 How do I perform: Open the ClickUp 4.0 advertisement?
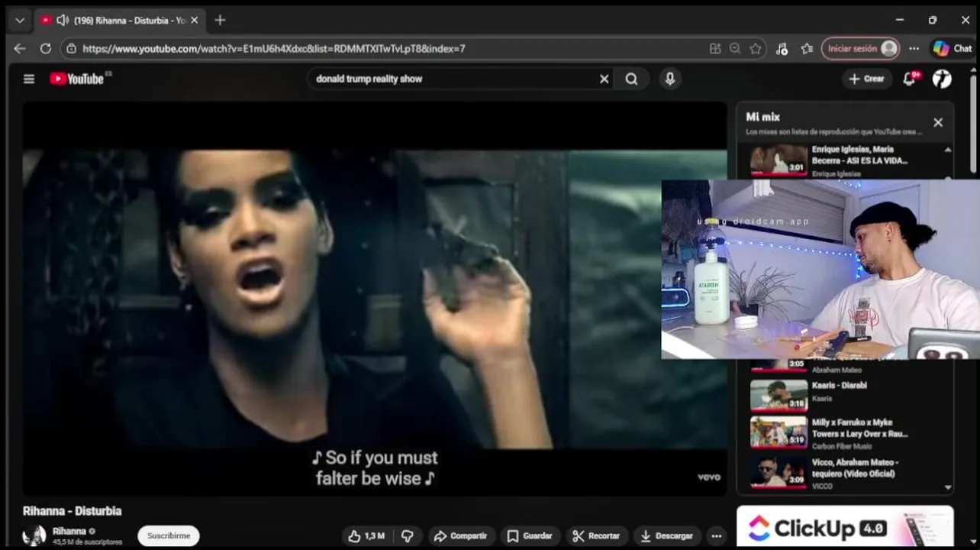(x=845, y=527)
